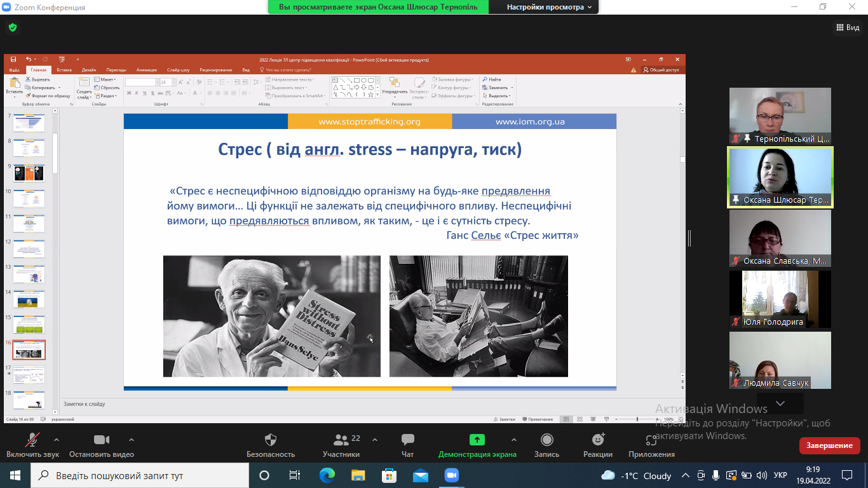868x488 pixels.
Task: Click the Заменить replace command
Action: click(496, 88)
